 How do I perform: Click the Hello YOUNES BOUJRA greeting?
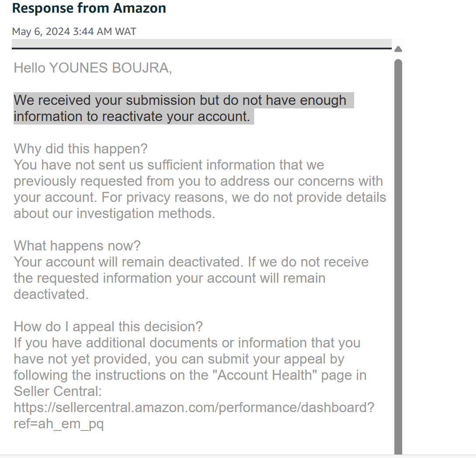click(93, 68)
